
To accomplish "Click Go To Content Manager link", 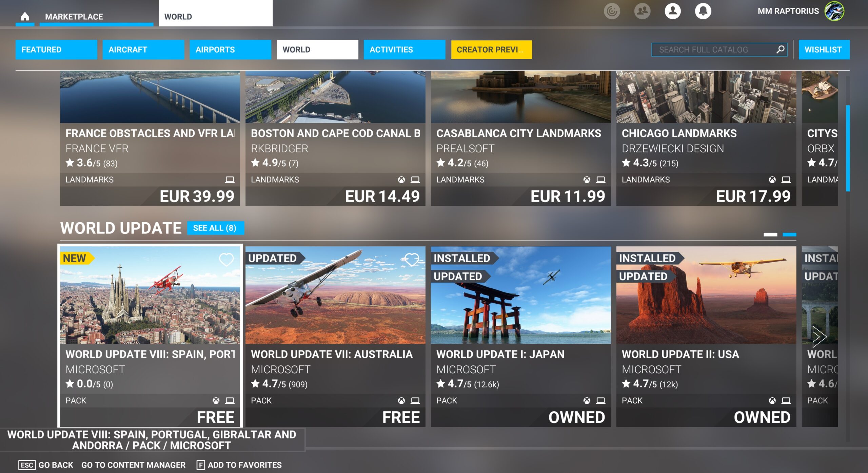I will click(133, 465).
